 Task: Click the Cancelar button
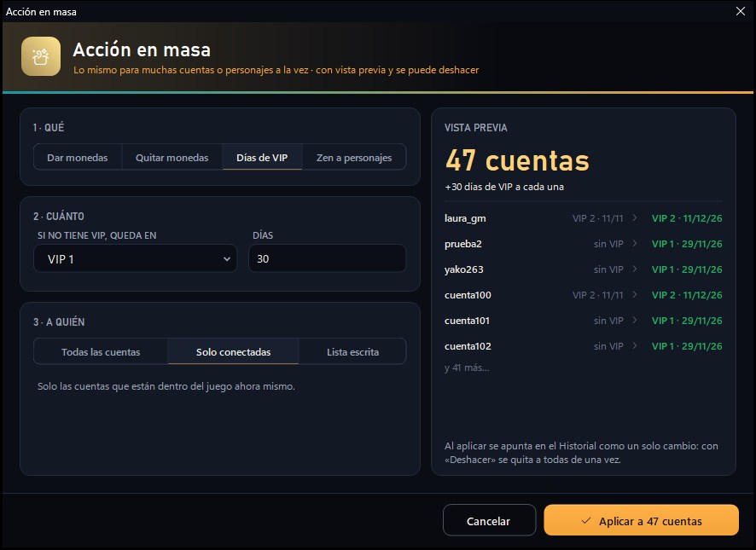(489, 521)
